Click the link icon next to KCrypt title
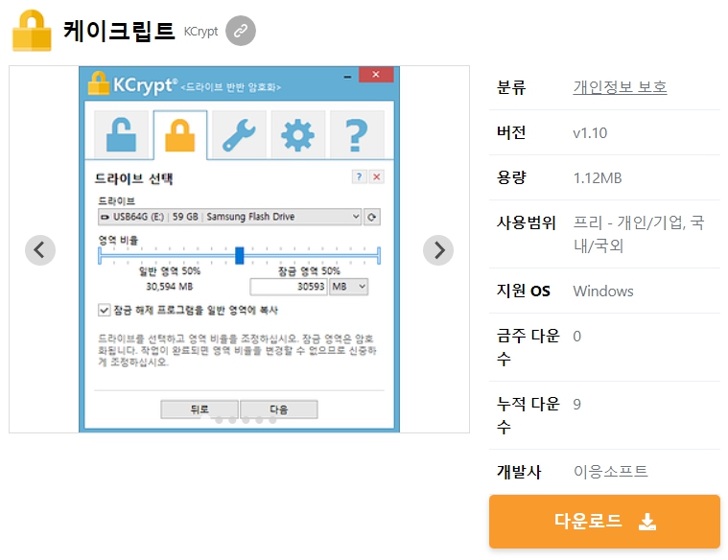Screen dimensions: 728x560 pos(240,31)
